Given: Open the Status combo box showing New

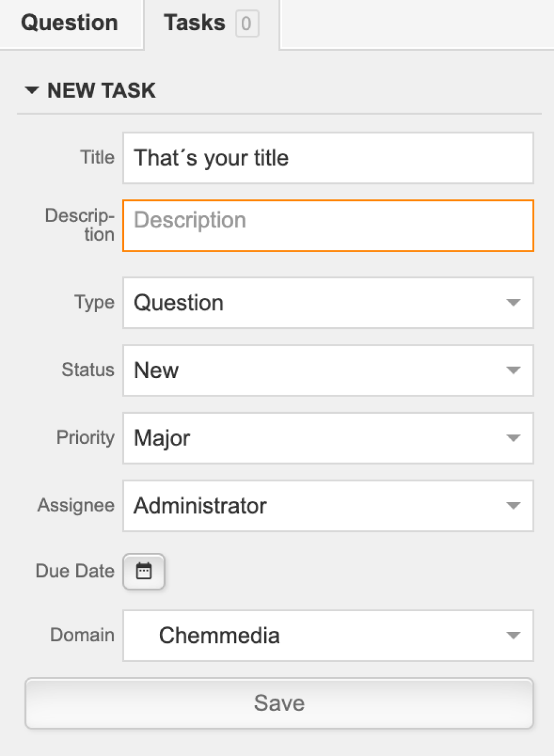Looking at the screenshot, I should click(x=328, y=370).
